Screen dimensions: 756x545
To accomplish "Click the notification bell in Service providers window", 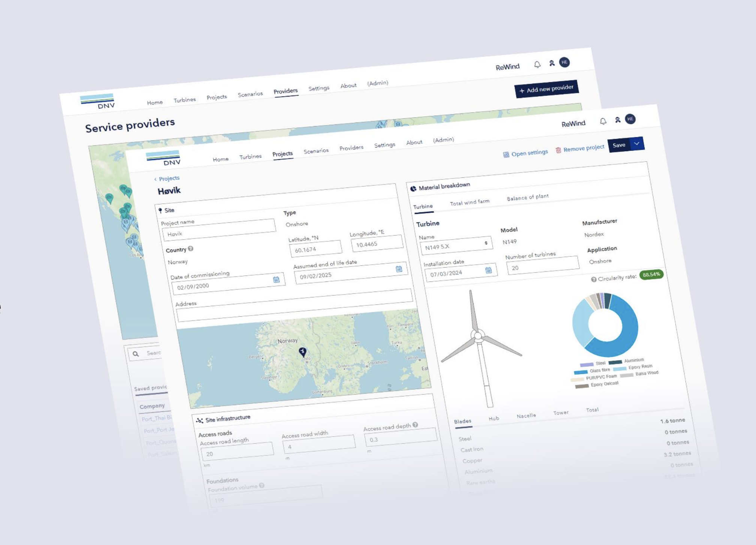I will pos(537,64).
